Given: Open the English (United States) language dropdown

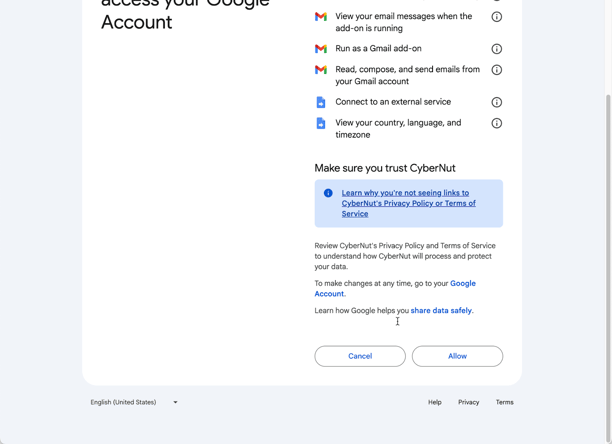Looking at the screenshot, I should coord(134,402).
